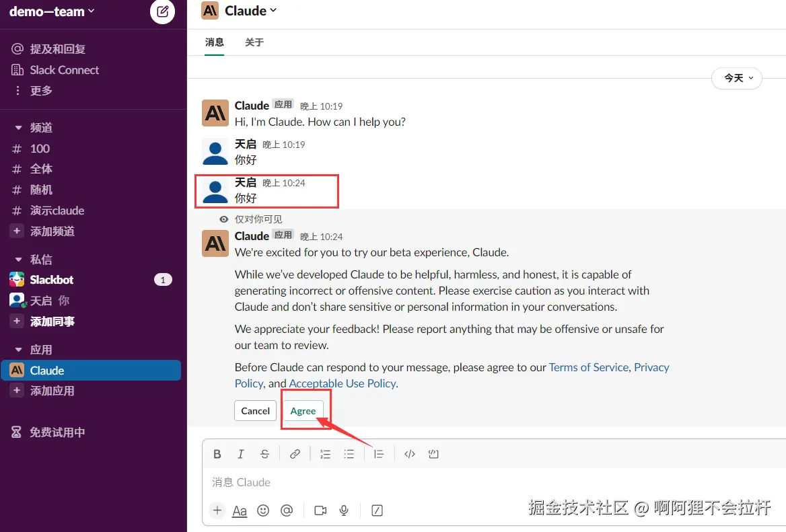This screenshot has height=532, width=786.
Task: Click the record audio microphone icon
Action: (x=344, y=510)
